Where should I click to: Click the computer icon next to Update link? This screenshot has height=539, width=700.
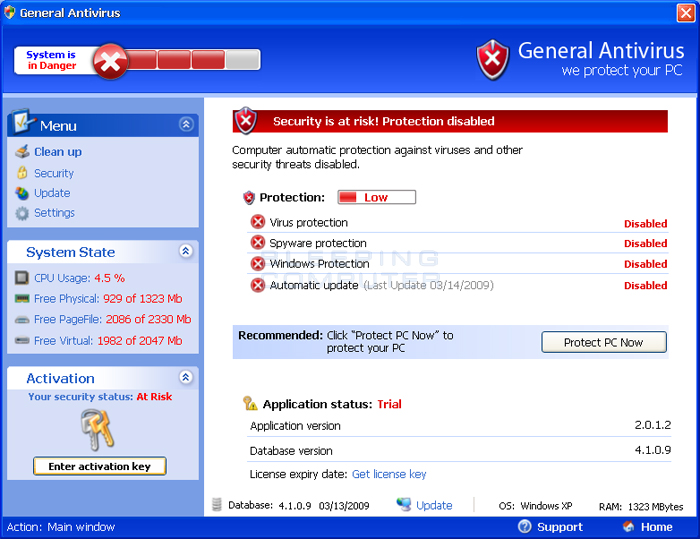tap(404, 505)
